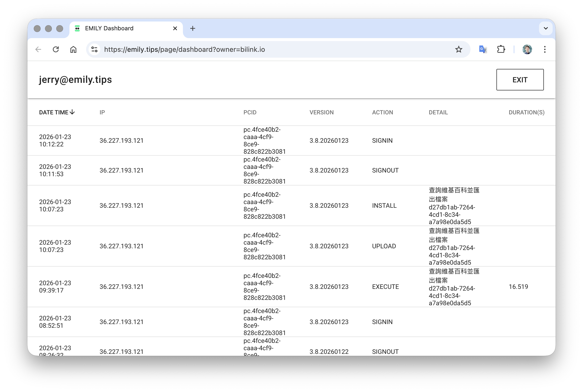The image size is (583, 392).
Task: Open the Chrome profile avatar
Action: pos(527,50)
